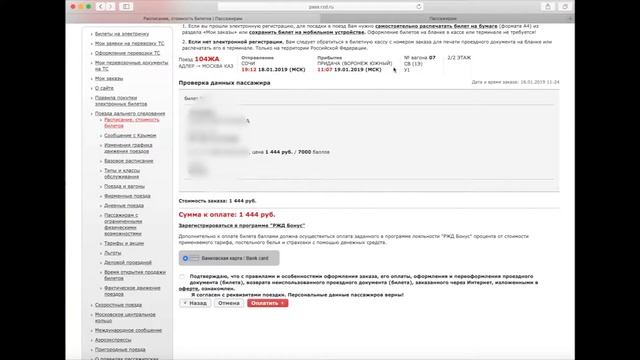Open "Типы и классы обслуживания" item
The height and width of the screenshot is (360, 640).
[122, 173]
